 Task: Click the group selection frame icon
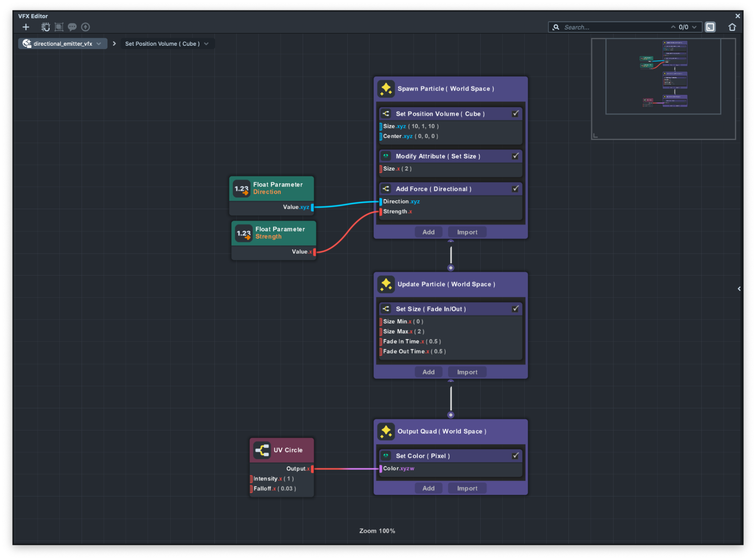tap(59, 27)
